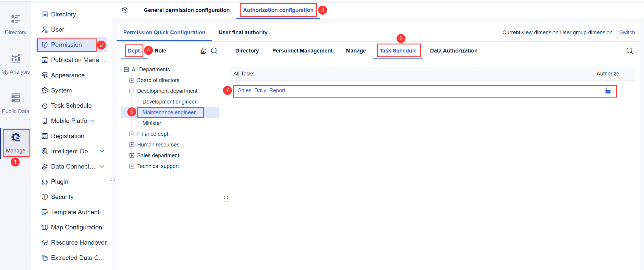Toggle the unlock icon on Sales_Daily_Report row

[608, 91]
